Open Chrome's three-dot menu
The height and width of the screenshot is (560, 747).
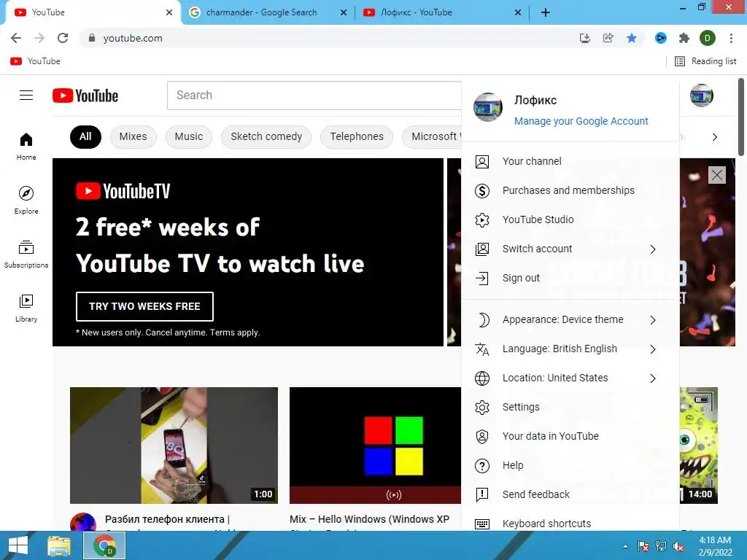[731, 38]
